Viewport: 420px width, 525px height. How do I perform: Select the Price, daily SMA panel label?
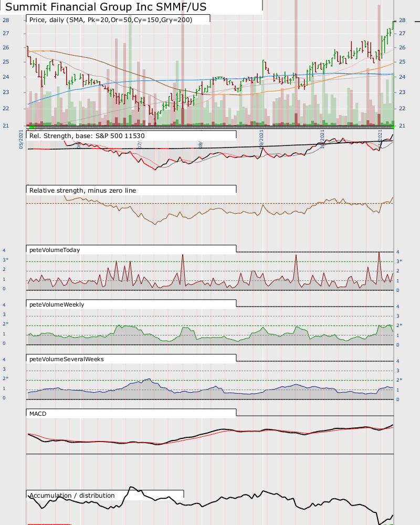coord(111,20)
